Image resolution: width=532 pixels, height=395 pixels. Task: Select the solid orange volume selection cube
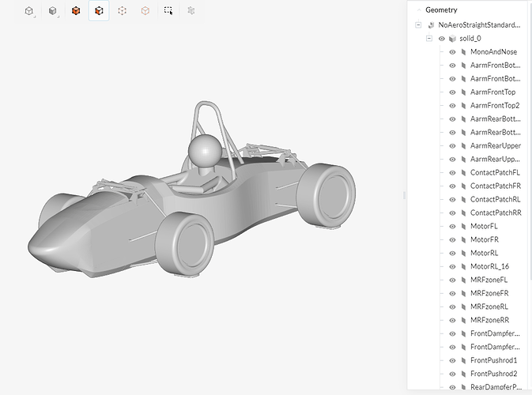[x=76, y=11]
